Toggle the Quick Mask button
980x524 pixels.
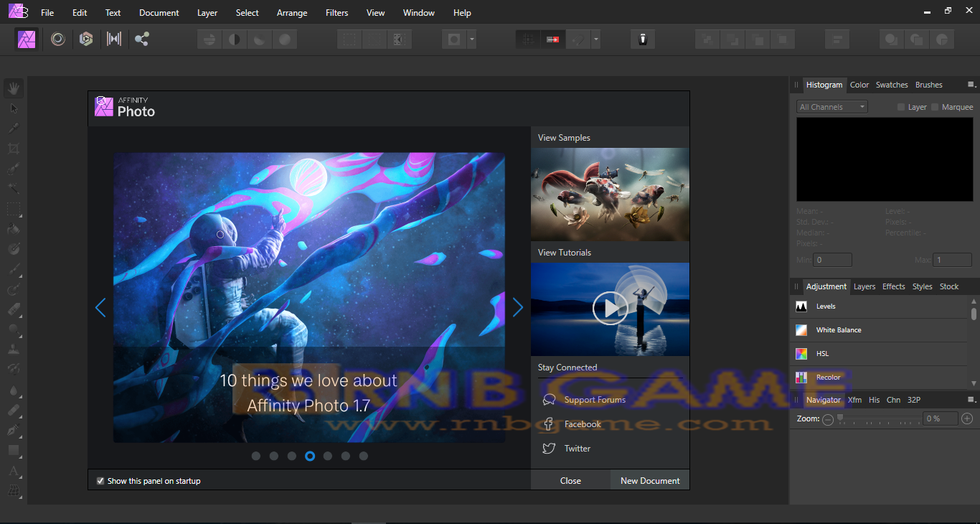(454, 39)
